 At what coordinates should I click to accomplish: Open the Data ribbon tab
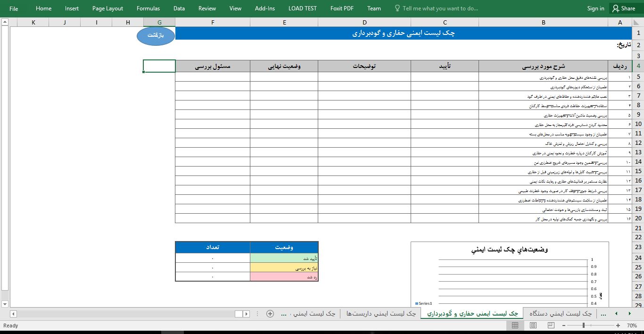tap(179, 8)
